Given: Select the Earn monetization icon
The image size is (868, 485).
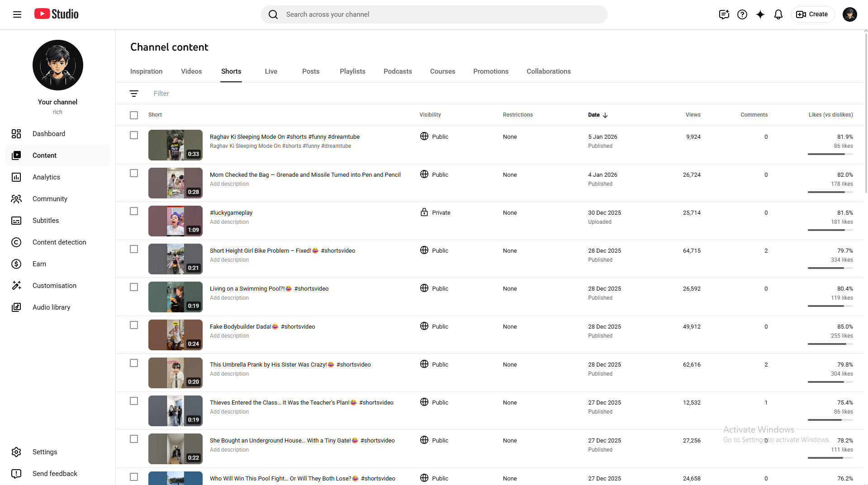Looking at the screenshot, I should (x=16, y=264).
